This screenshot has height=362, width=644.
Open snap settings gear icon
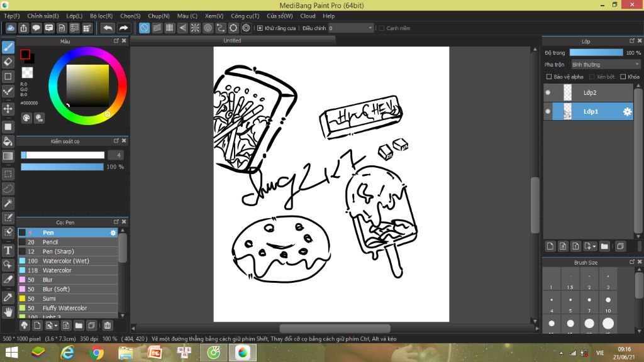246,28
